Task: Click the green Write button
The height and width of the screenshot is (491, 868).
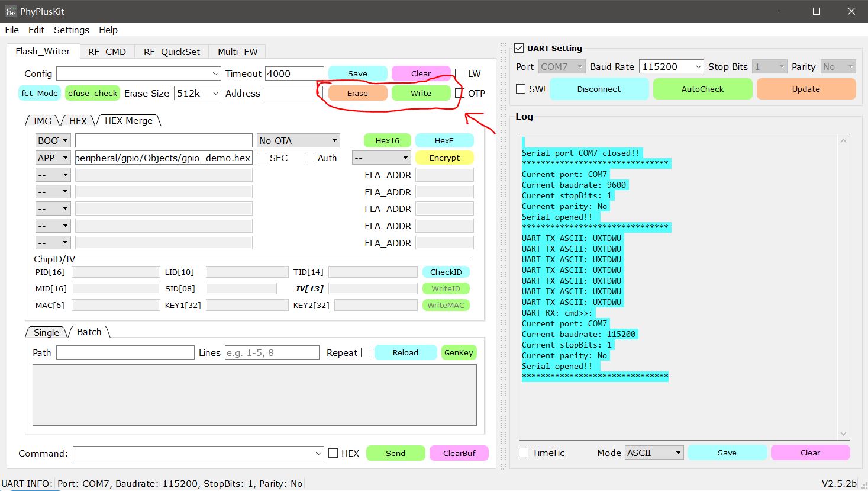Action: (x=421, y=93)
